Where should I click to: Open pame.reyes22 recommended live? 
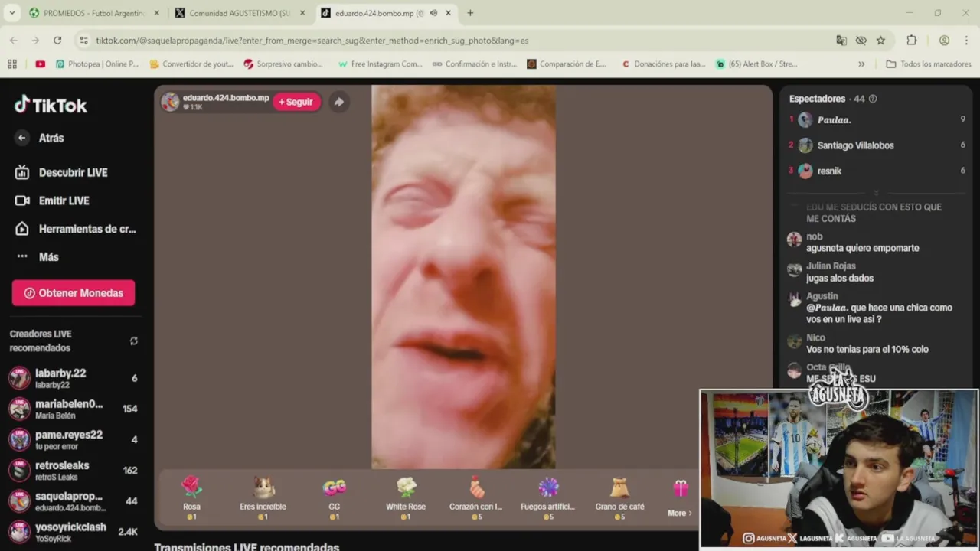(x=73, y=439)
